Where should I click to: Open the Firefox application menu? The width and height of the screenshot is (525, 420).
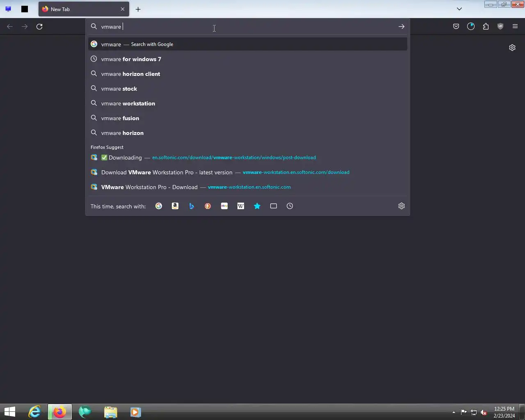(x=515, y=27)
